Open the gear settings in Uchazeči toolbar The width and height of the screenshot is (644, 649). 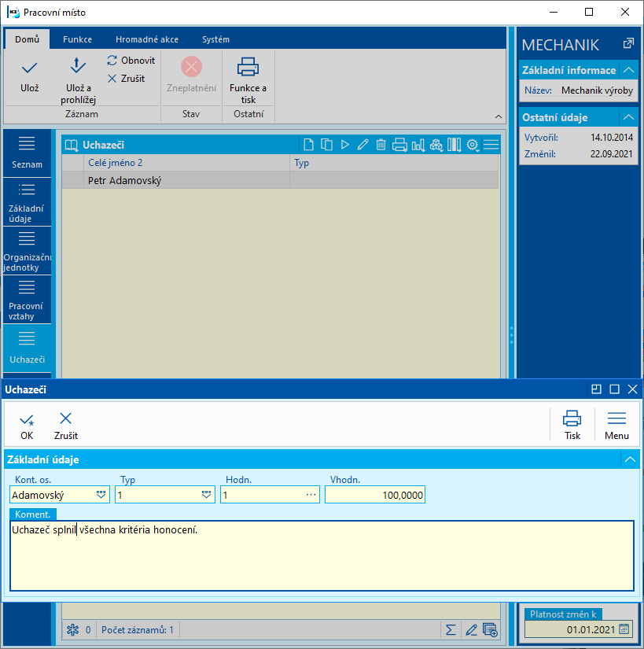click(x=473, y=145)
